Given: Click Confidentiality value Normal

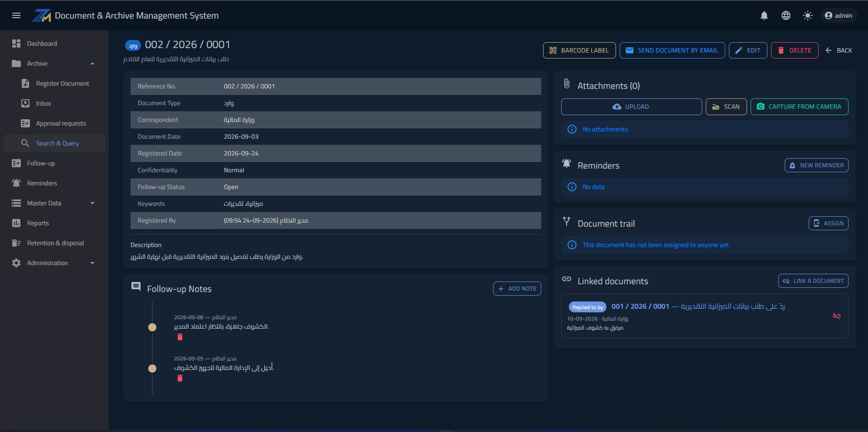Looking at the screenshot, I should pyautogui.click(x=234, y=170).
